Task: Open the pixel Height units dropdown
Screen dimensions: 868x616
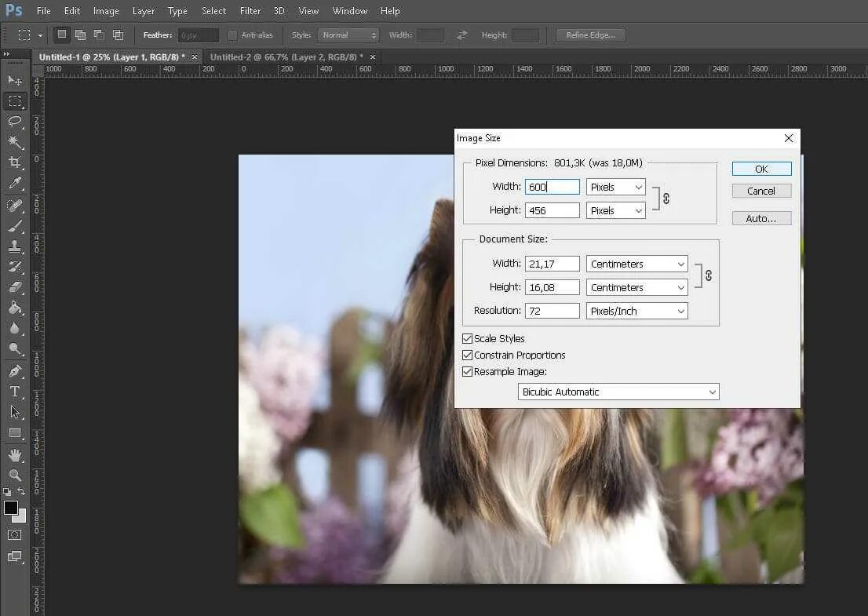Action: 615,211
